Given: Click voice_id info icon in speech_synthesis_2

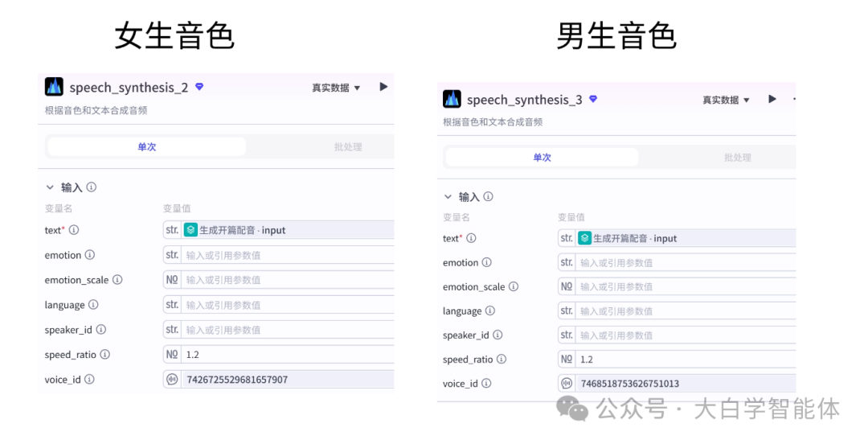Looking at the screenshot, I should (89, 379).
